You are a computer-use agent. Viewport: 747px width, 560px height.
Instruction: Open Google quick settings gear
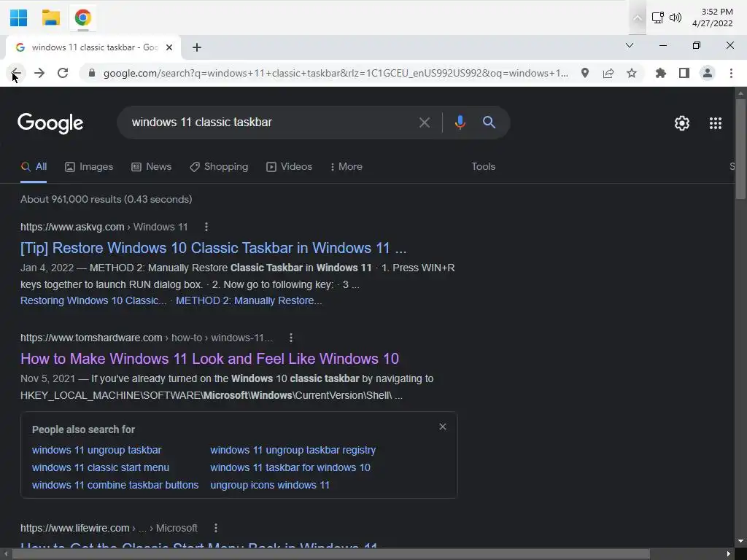682,123
